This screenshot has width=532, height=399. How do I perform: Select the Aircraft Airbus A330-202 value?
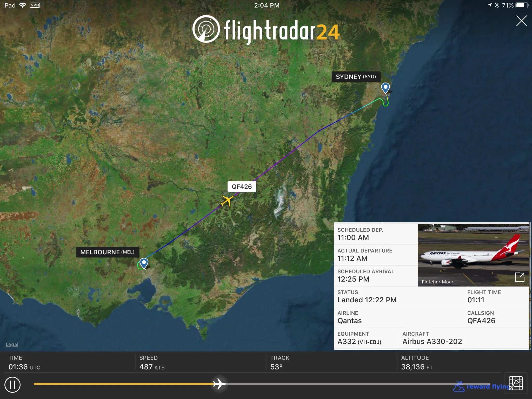432,341
